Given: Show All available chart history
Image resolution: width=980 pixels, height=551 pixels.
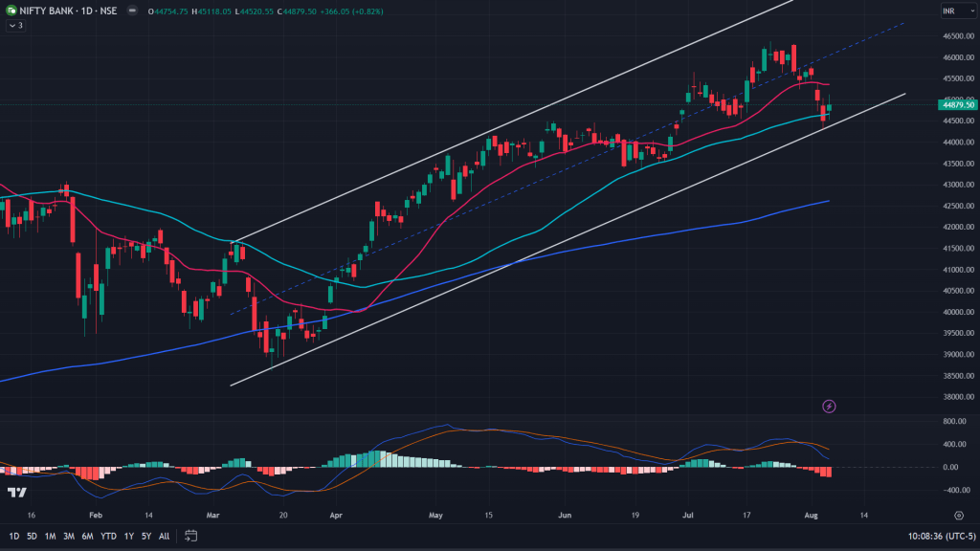Looking at the screenshot, I should [x=164, y=536].
